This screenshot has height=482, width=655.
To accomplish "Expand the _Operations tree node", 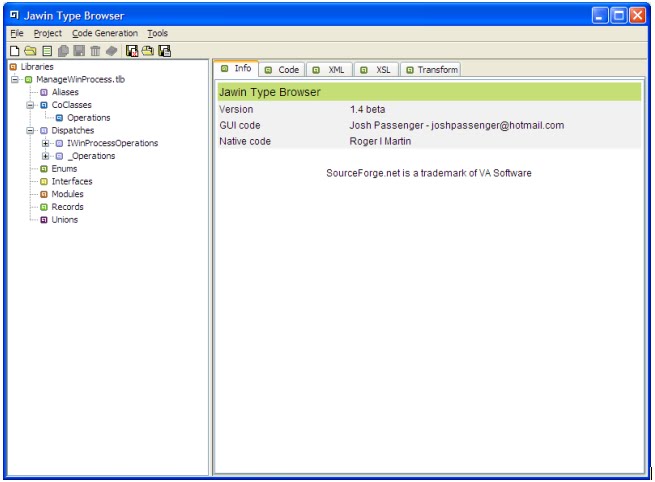I will click(46, 156).
